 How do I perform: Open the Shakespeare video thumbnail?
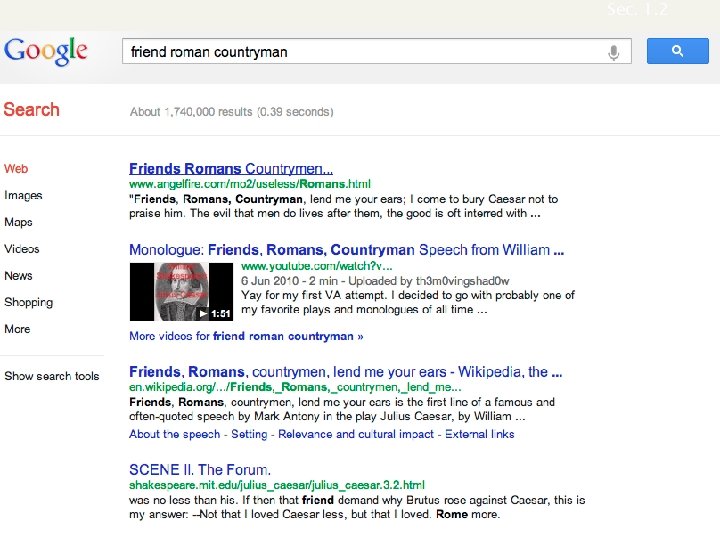[x=181, y=292]
